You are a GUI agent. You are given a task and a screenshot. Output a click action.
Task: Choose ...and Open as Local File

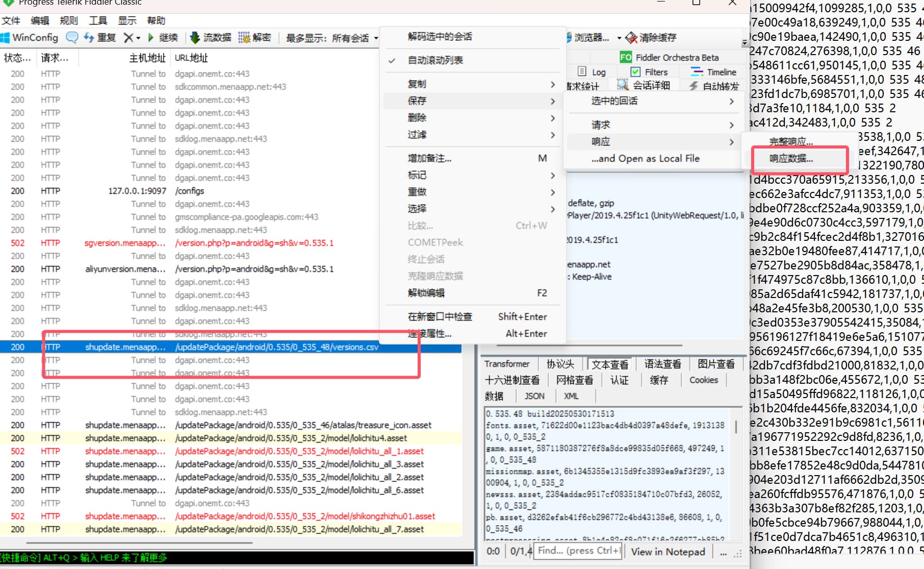652,158
